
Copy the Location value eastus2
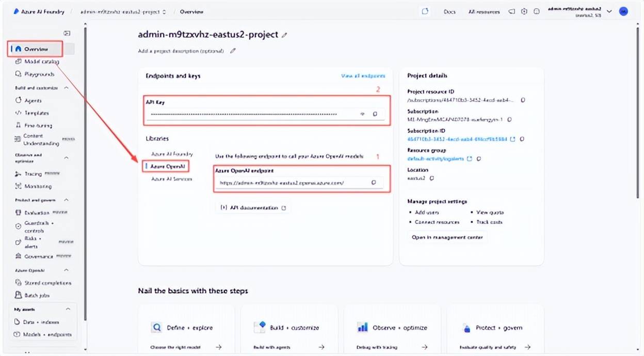pos(431,178)
